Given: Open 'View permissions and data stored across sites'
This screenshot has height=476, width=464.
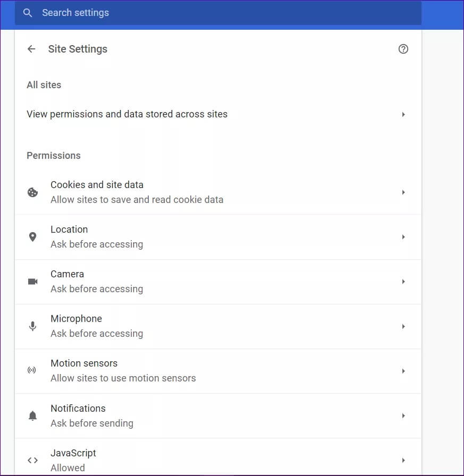Looking at the screenshot, I should 127,114.
